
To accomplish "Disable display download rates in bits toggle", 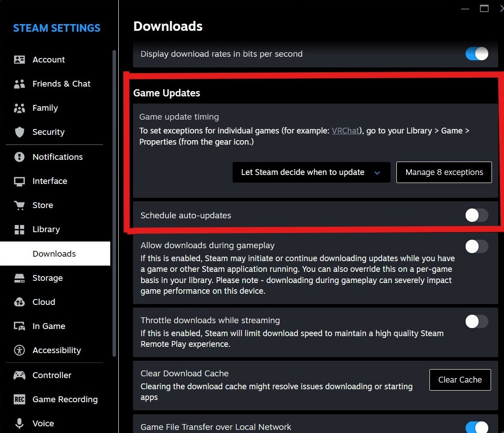I will pos(477,54).
